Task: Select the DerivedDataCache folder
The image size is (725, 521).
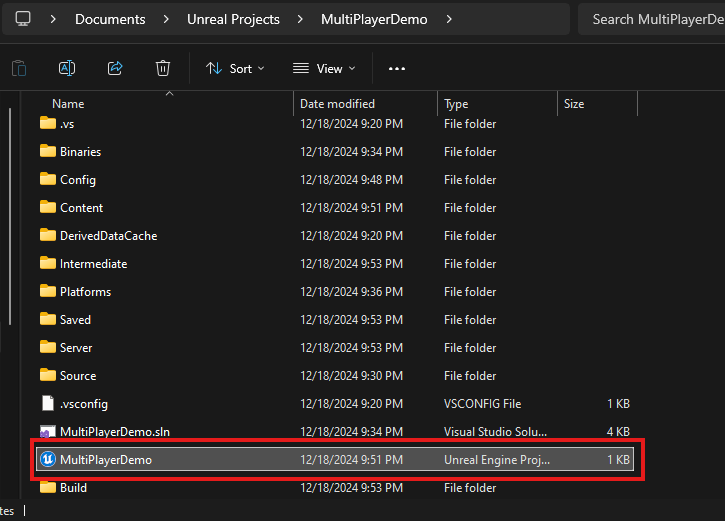Action: (108, 236)
